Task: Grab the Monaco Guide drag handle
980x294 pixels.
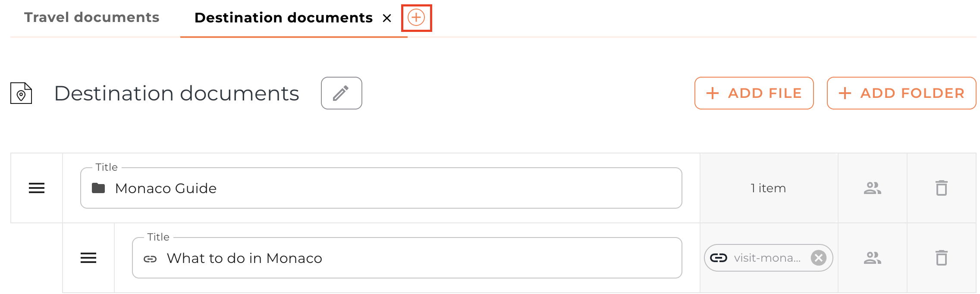Action: 37,188
